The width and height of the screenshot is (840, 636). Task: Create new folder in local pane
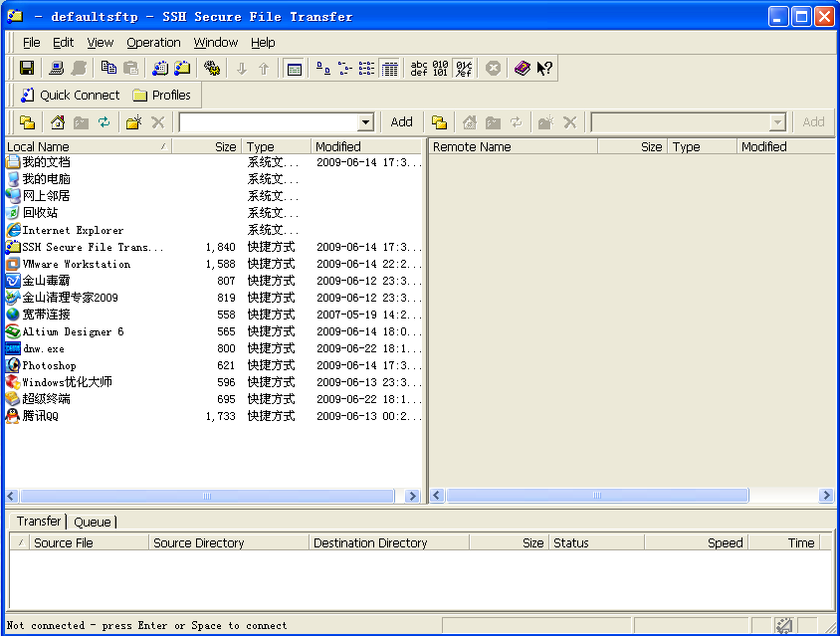coord(132,122)
